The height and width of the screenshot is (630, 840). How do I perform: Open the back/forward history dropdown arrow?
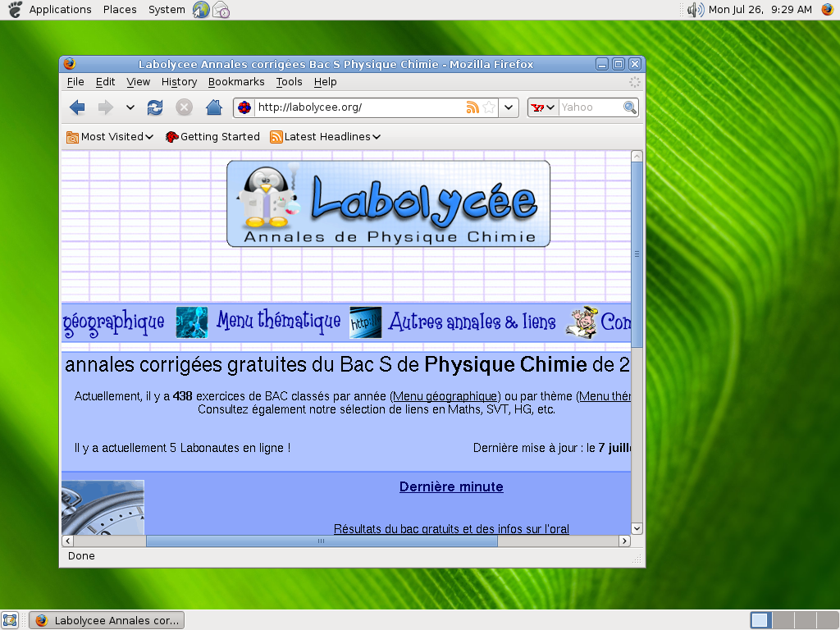130,107
